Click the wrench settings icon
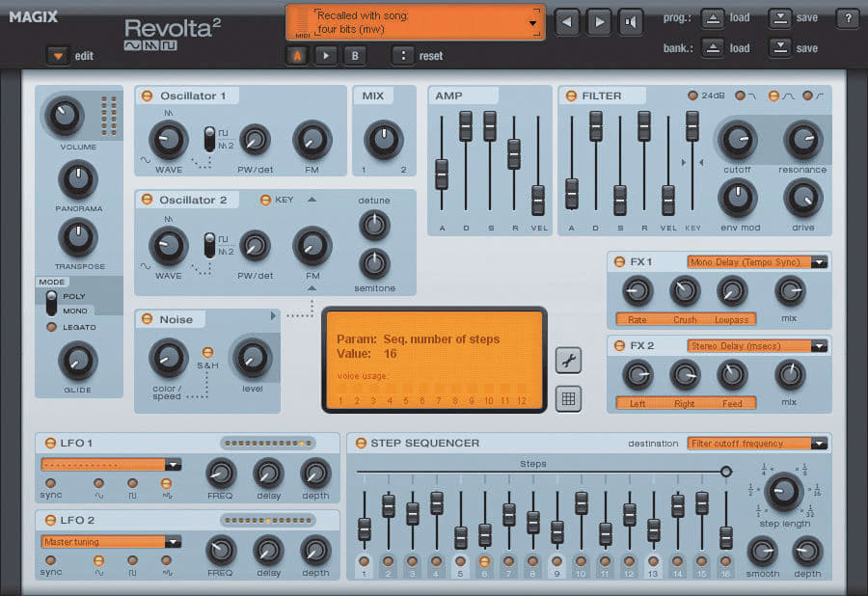 coord(568,361)
